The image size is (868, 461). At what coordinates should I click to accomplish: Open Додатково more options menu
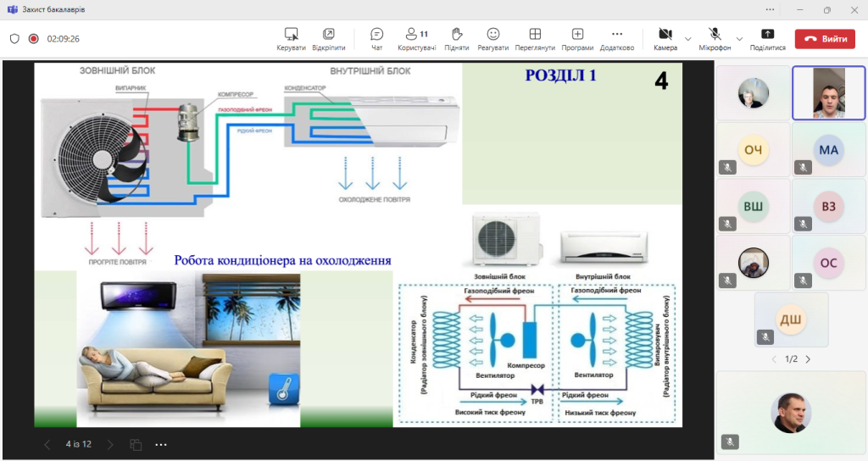(616, 38)
